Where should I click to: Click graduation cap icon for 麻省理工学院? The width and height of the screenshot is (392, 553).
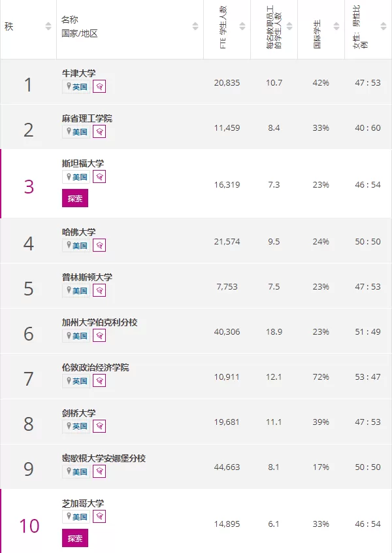coord(99,131)
